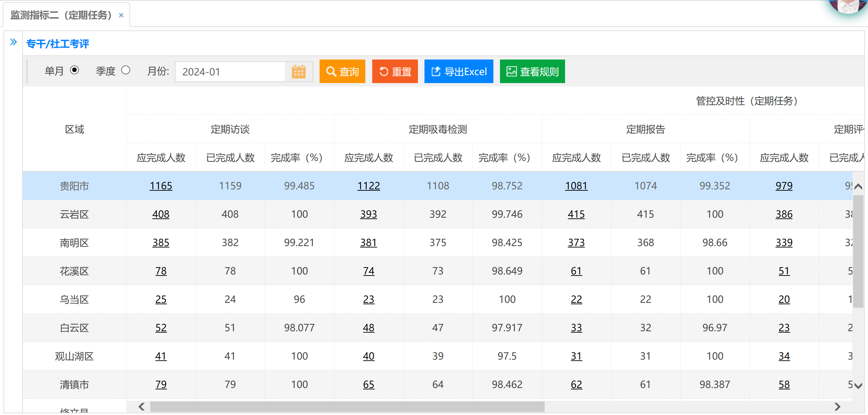868x415 pixels.
Task: Open 云岩区 value 393 link
Action: [x=369, y=214]
